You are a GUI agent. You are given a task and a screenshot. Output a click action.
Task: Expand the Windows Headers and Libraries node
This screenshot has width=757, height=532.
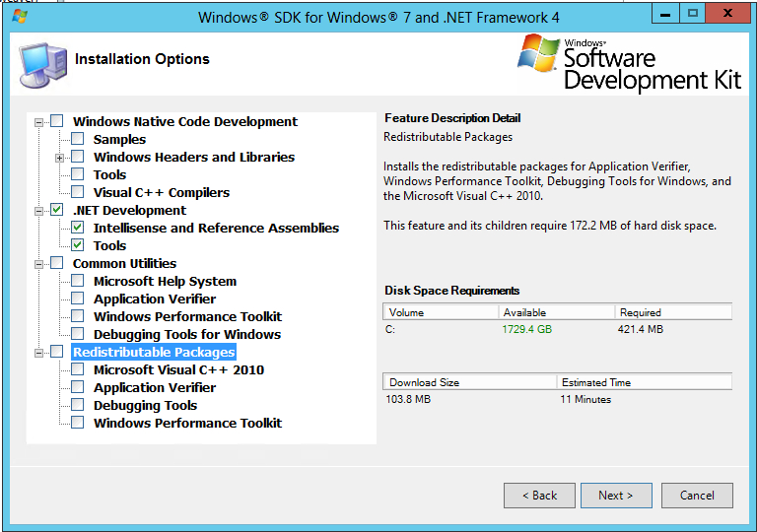click(x=60, y=158)
